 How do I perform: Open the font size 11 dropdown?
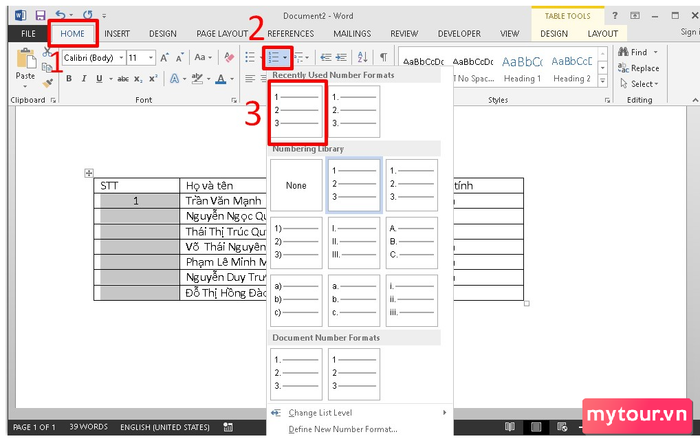point(151,58)
